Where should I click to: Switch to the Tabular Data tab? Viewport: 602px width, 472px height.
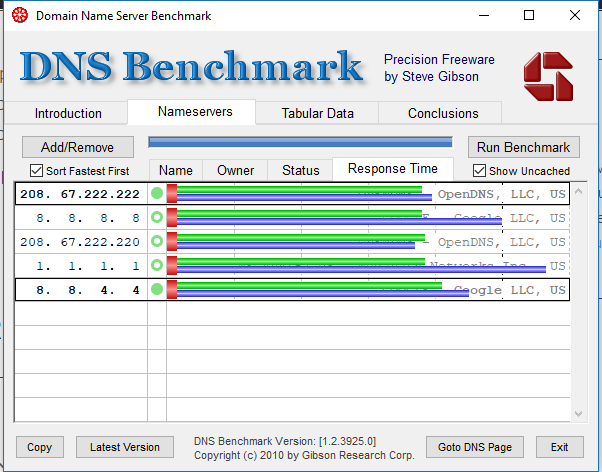click(x=317, y=113)
